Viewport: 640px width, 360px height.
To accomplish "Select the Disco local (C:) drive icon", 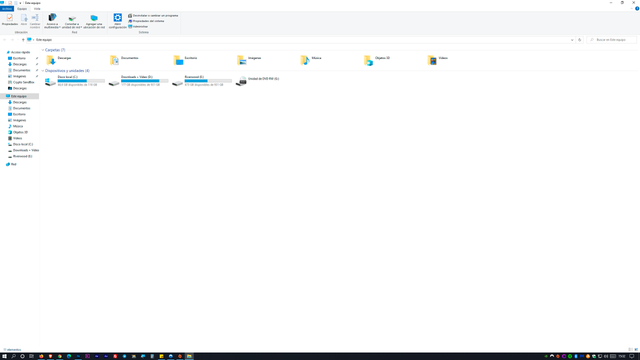I will click(50, 82).
